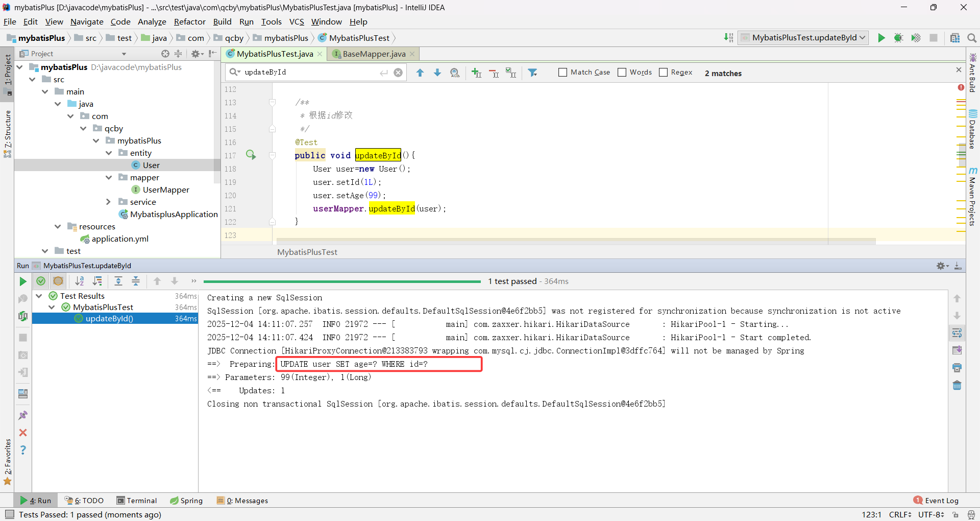This screenshot has height=521, width=980.
Task: Open Find in Path search icon
Action: 455,73
